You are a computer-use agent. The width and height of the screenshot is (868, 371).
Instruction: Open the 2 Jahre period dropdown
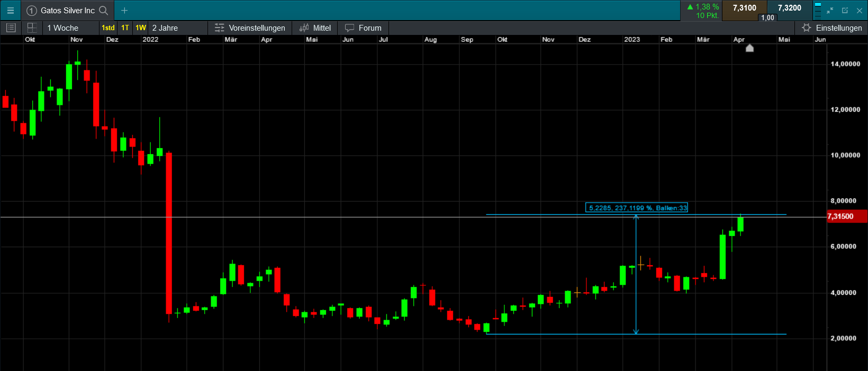tap(178, 28)
